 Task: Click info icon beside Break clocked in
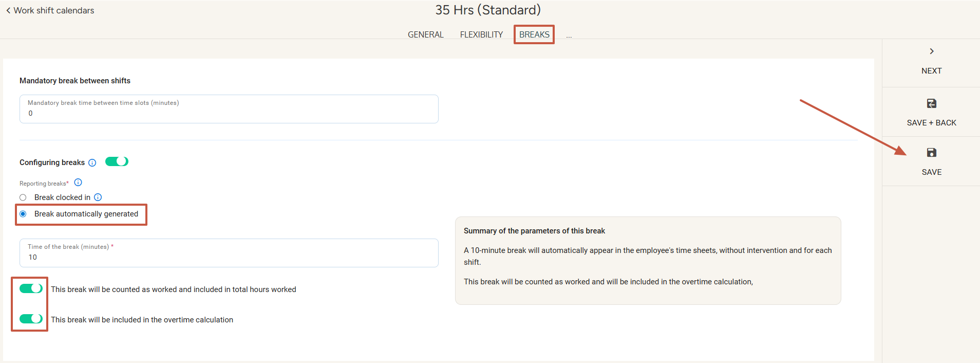[x=98, y=197]
